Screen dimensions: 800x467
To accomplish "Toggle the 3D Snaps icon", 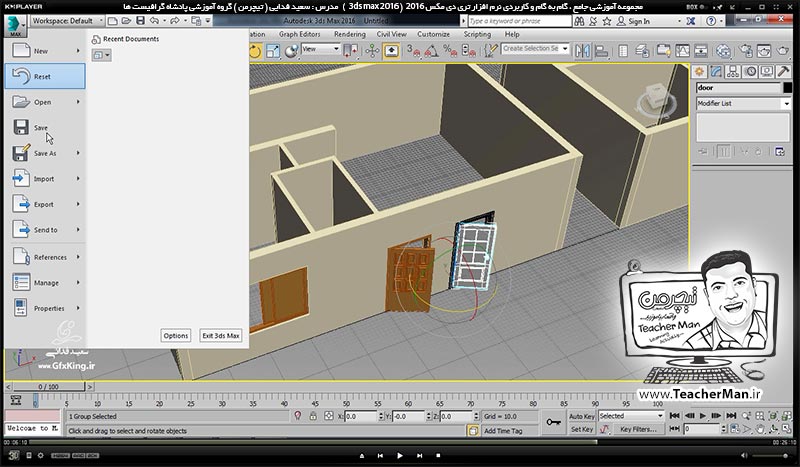I will tap(413, 51).
